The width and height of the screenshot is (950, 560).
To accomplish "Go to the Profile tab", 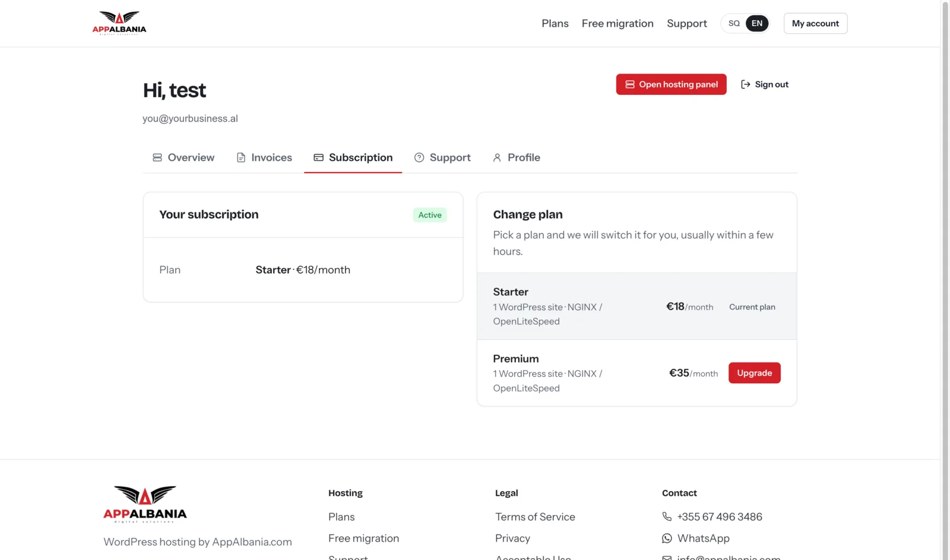I will [517, 158].
